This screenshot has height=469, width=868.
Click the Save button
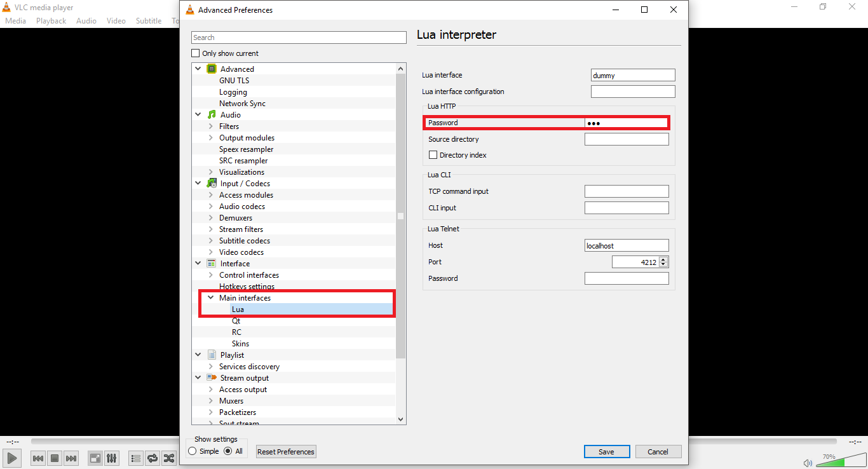click(607, 451)
